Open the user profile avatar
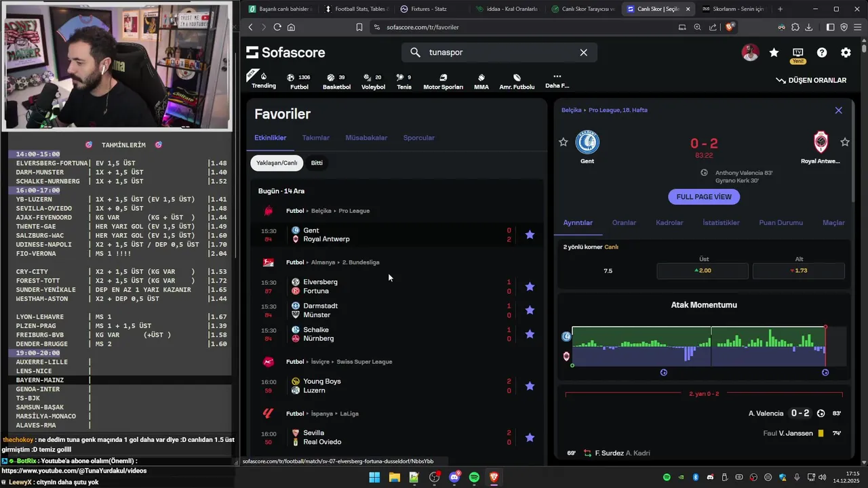Screen dimensions: 868x488 tap(750, 52)
